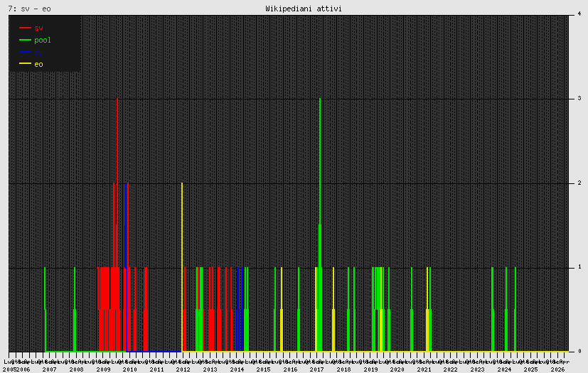Click the 2007 year label
Screen dimensions: 588x373
pyautogui.click(x=50, y=369)
